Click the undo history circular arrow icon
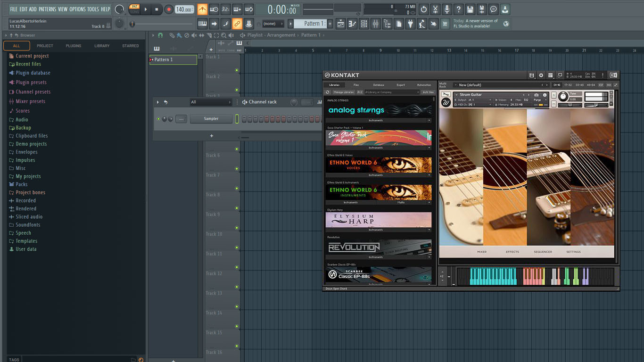Image resolution: width=644 pixels, height=362 pixels. [x=423, y=9]
